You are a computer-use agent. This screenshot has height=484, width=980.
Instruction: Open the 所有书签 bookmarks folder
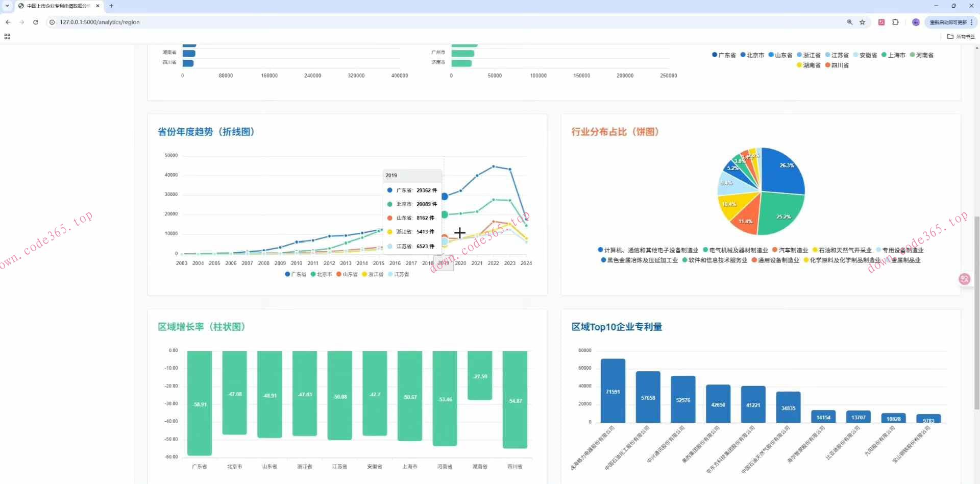961,36
